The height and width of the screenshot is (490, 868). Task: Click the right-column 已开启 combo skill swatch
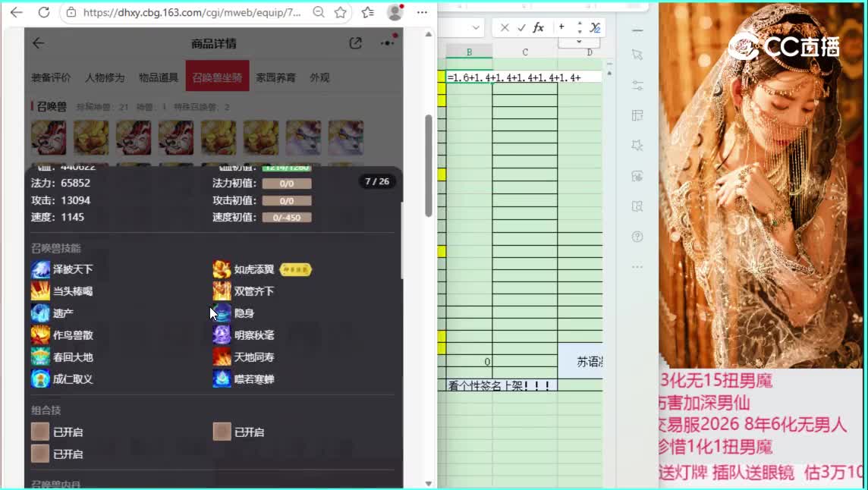pyautogui.click(x=222, y=432)
